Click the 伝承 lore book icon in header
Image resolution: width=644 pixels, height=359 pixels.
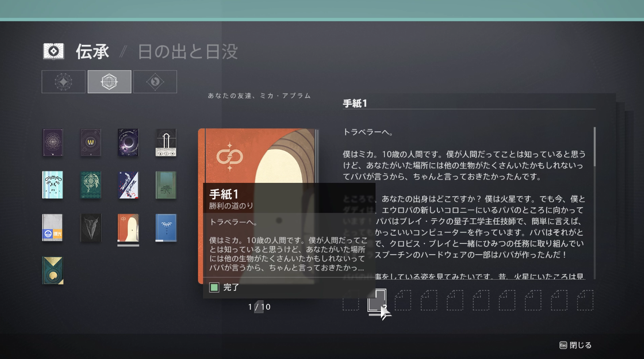[54, 52]
